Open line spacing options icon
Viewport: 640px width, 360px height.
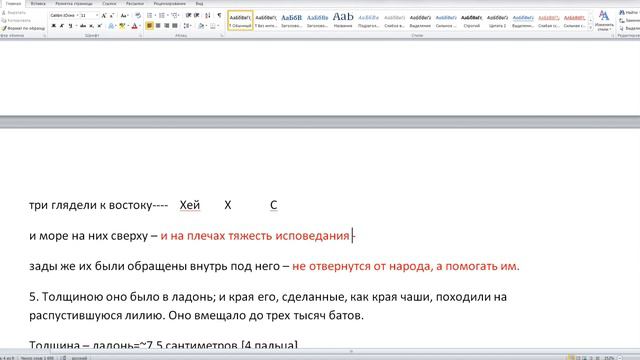[x=187, y=26]
